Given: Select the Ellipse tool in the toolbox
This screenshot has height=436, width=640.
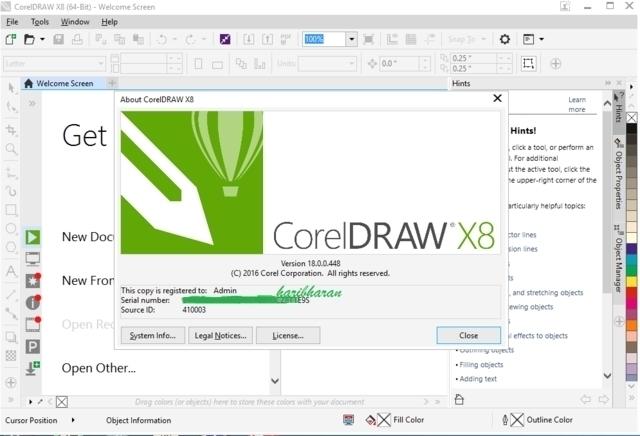Looking at the screenshot, I should pos(11,229).
